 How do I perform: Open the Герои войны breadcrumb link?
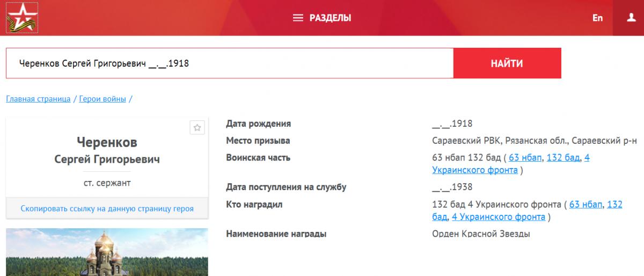103,99
